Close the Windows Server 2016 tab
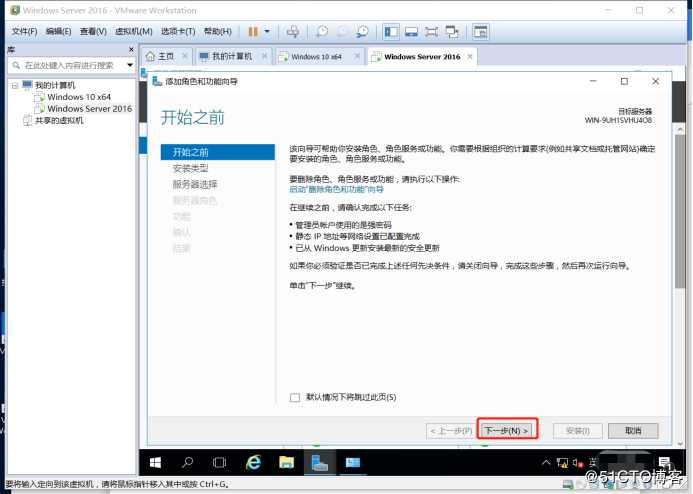The width and height of the screenshot is (693, 494). click(470, 57)
